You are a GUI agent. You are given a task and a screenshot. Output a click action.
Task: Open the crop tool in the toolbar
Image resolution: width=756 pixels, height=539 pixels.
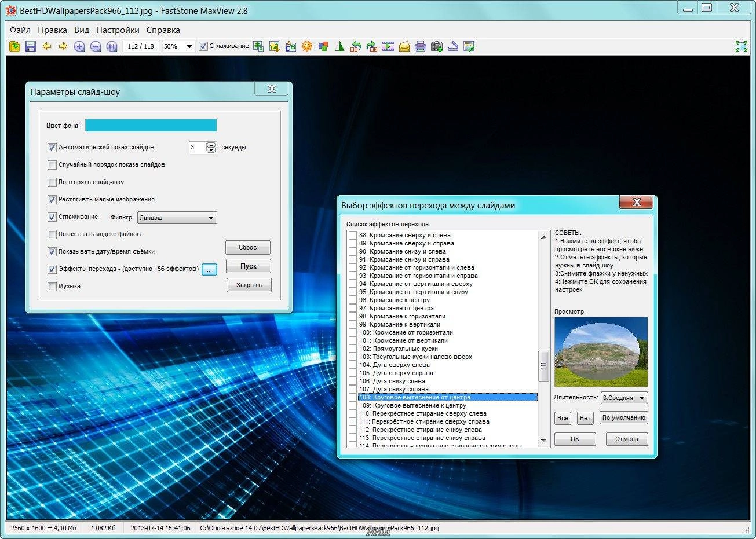click(x=275, y=46)
